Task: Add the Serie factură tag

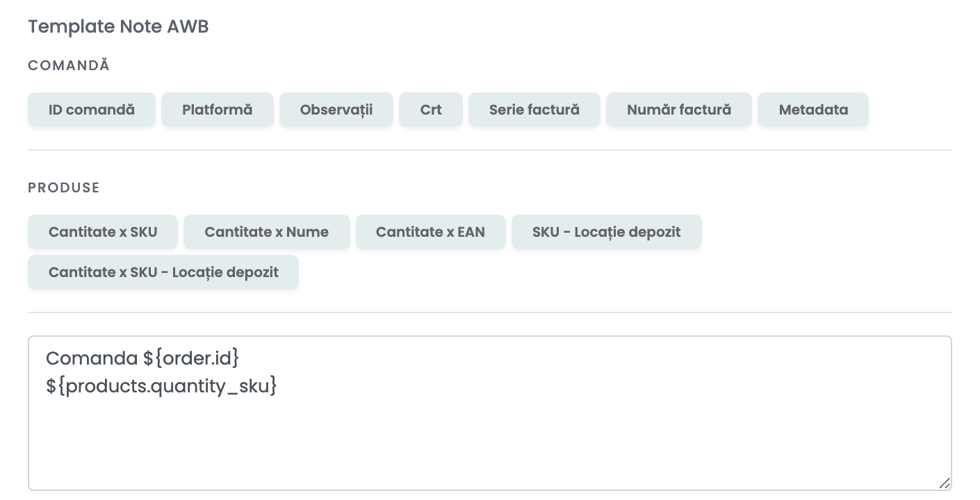Action: (534, 110)
